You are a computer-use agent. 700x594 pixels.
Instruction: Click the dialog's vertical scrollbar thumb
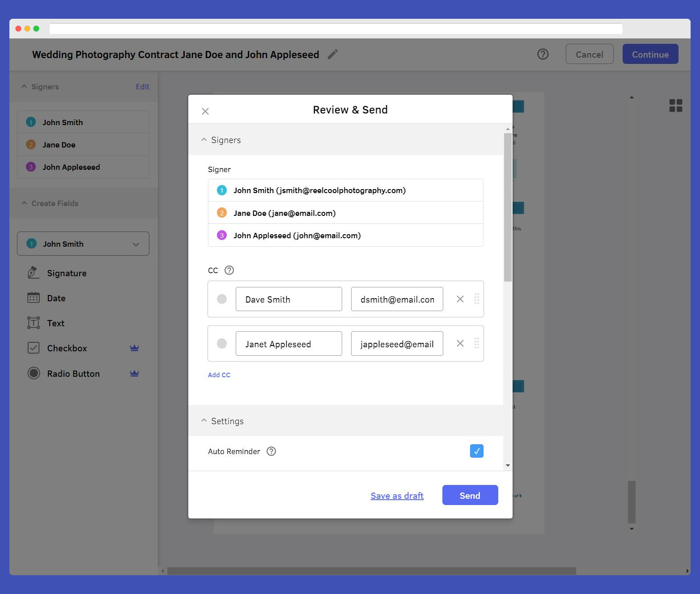pos(507,206)
